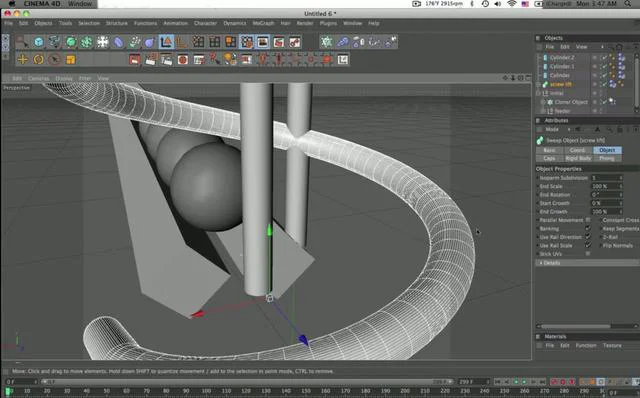Select the Use Object Axis tool
The width and height of the screenshot is (640, 398).
(182, 42)
